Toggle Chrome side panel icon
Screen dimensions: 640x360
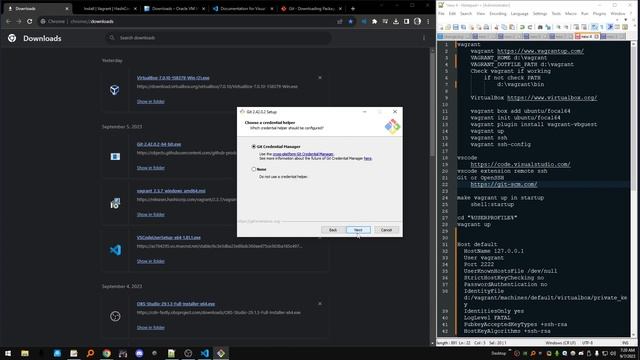pyautogui.click(x=406, y=21)
